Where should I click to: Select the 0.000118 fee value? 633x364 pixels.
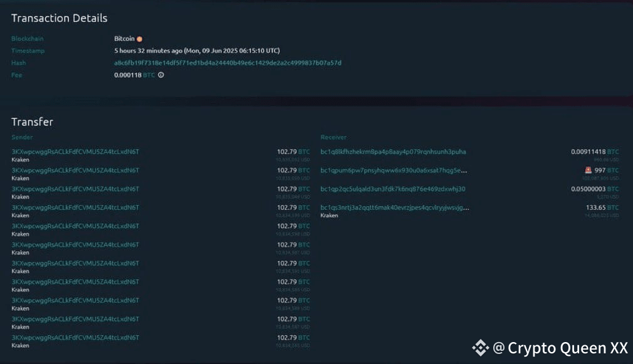point(128,75)
